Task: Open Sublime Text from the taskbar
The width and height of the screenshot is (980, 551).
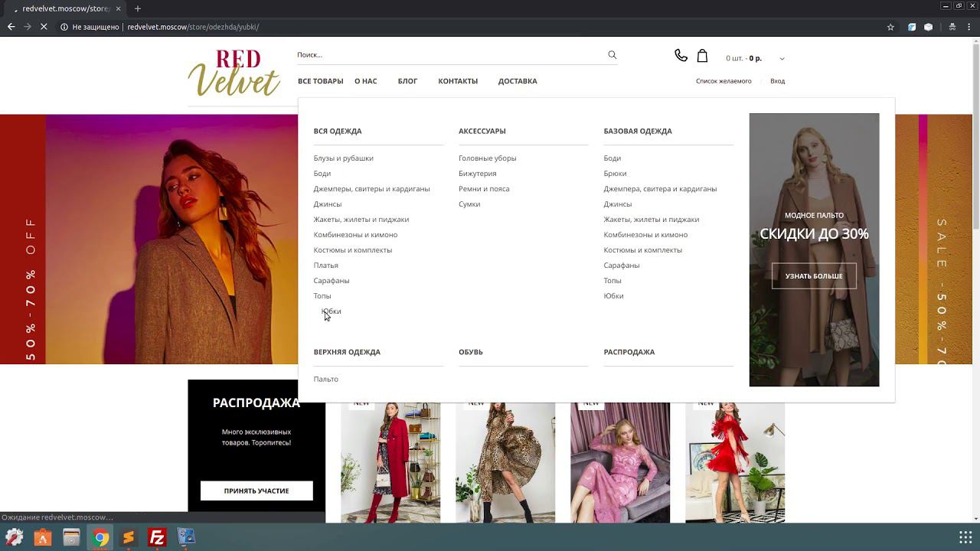Action: [x=129, y=537]
